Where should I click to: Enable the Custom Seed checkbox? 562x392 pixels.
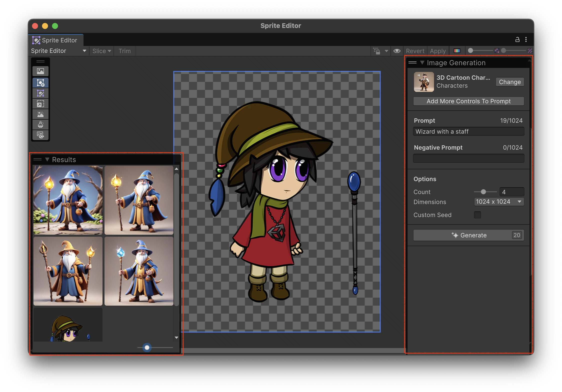point(477,215)
